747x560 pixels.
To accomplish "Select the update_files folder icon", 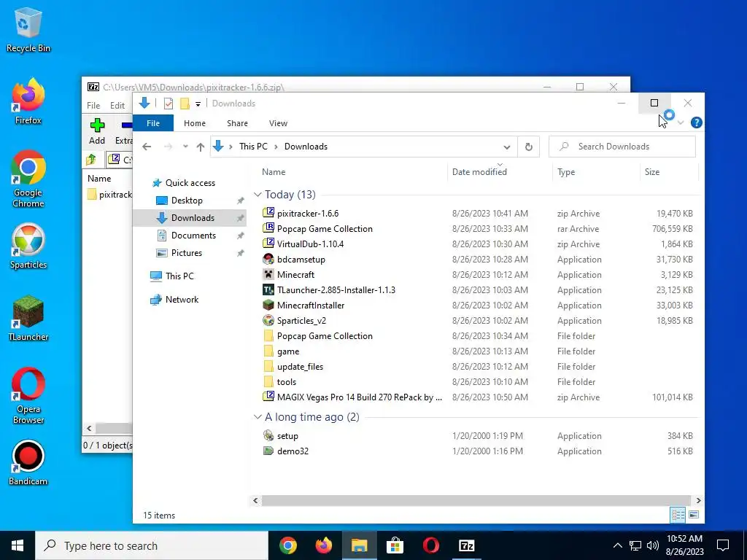I will (268, 366).
